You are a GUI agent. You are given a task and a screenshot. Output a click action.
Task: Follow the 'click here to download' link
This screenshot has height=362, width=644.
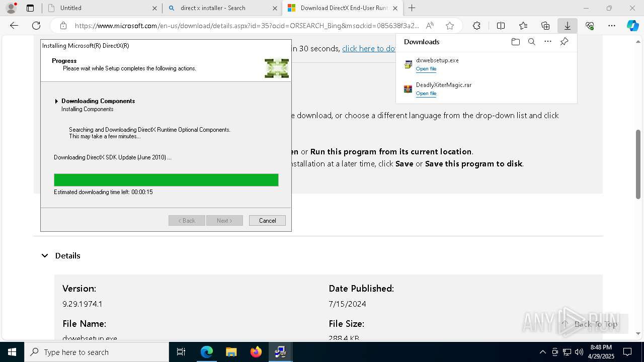[x=369, y=48]
